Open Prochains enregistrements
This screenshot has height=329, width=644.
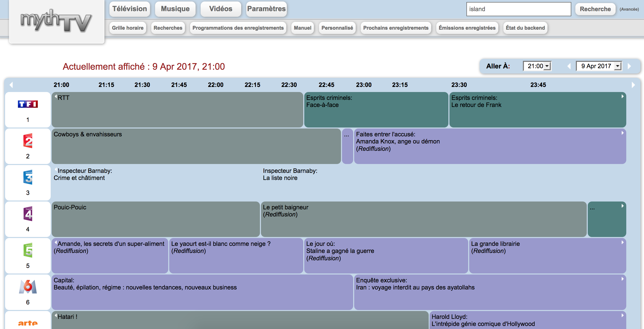396,28
